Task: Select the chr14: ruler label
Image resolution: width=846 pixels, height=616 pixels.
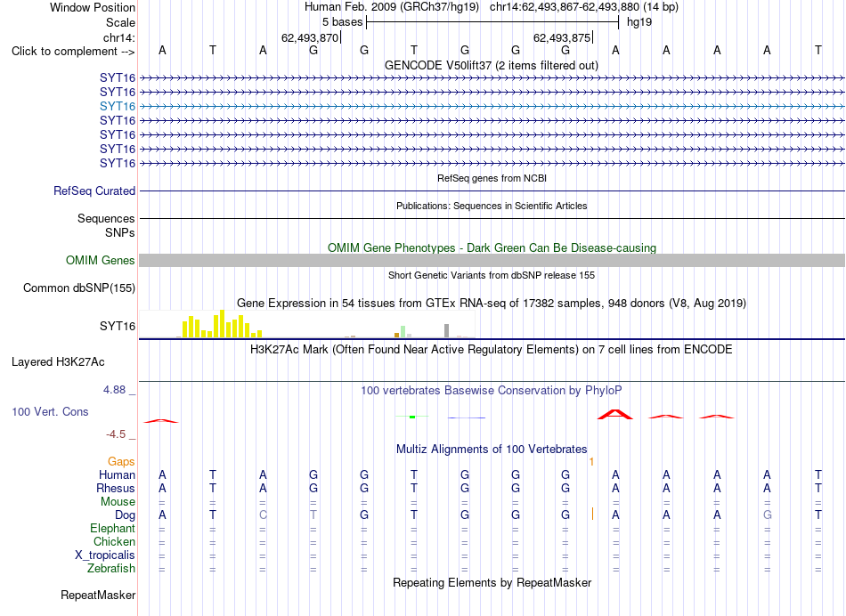Action: (x=119, y=37)
